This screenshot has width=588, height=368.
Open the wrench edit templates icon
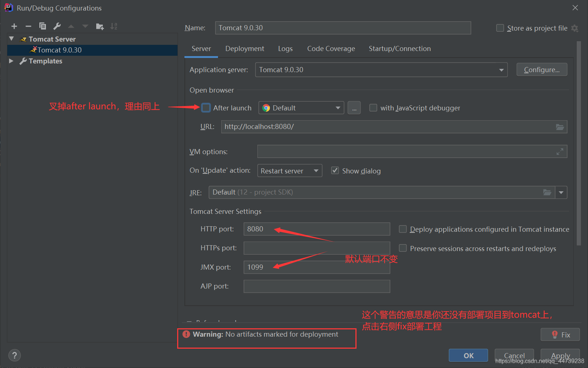pos(57,26)
